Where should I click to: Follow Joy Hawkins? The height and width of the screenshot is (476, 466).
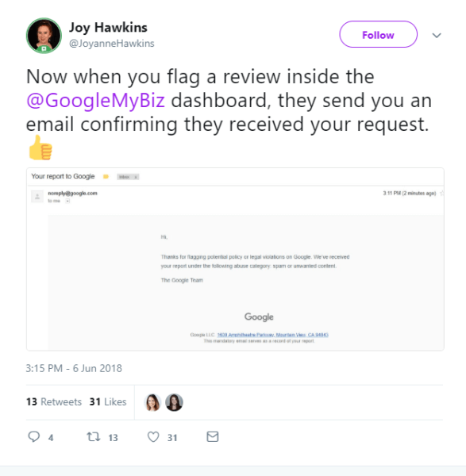coord(378,34)
